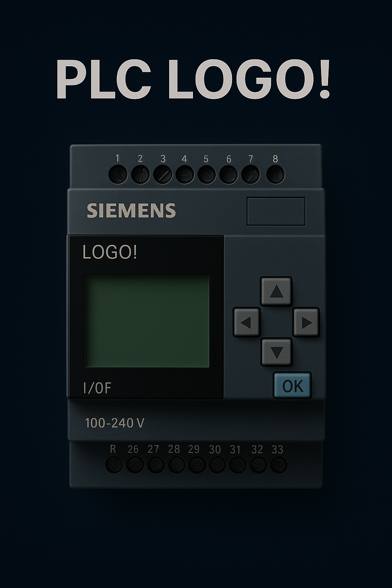Click the bottom screw terminal labeled 26
Image resolution: width=392 pixels, height=588 pixels.
pyautogui.click(x=135, y=465)
